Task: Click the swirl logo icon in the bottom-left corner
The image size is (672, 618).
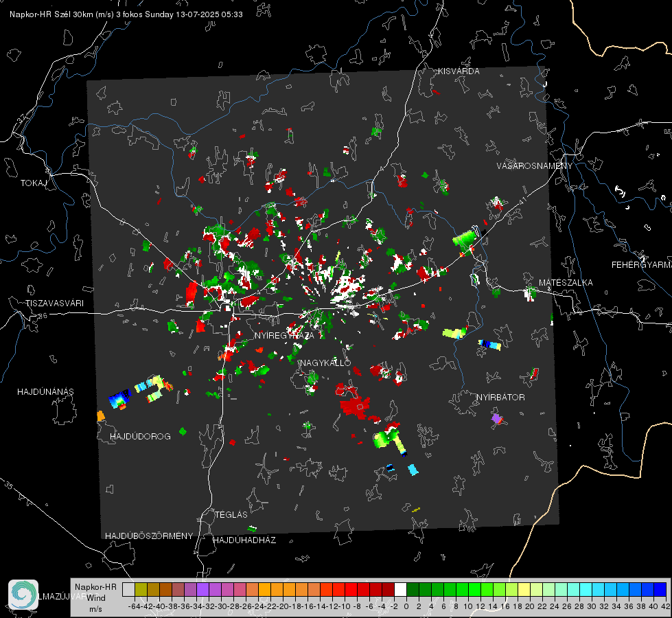Action: [x=23, y=595]
